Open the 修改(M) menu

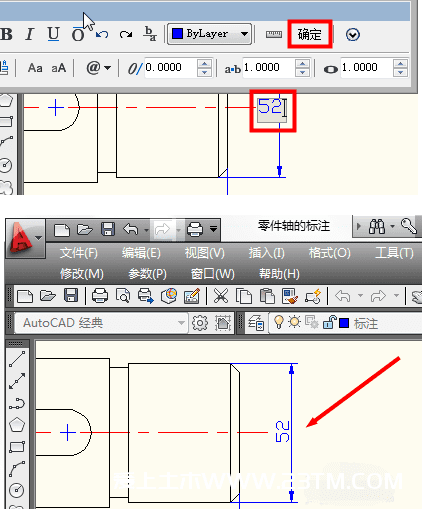[x=82, y=274]
